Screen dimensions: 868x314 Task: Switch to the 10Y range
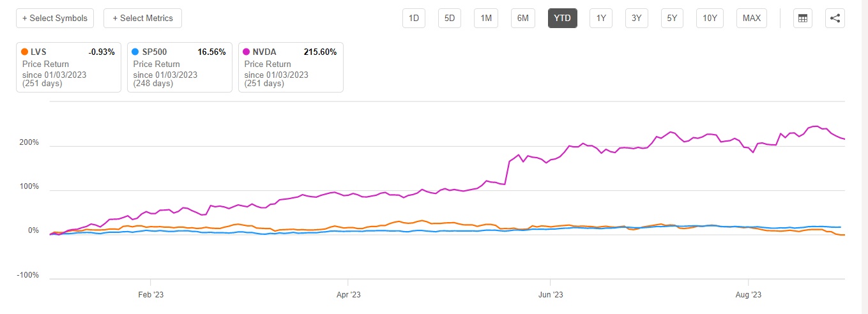click(x=710, y=18)
